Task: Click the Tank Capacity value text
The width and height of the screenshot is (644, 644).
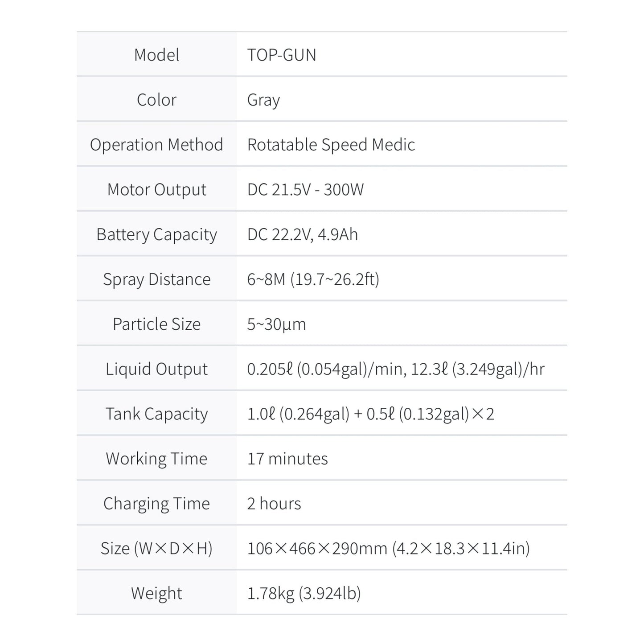Action: 370,414
